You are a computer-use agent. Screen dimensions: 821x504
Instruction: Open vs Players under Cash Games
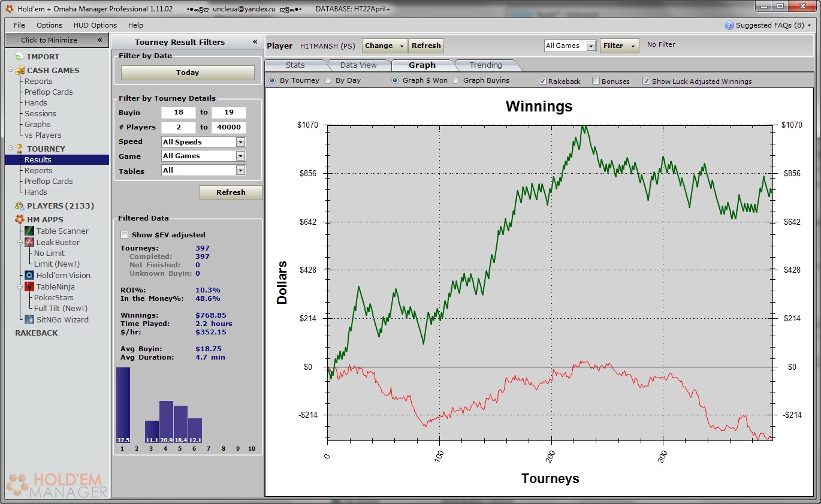coord(43,135)
